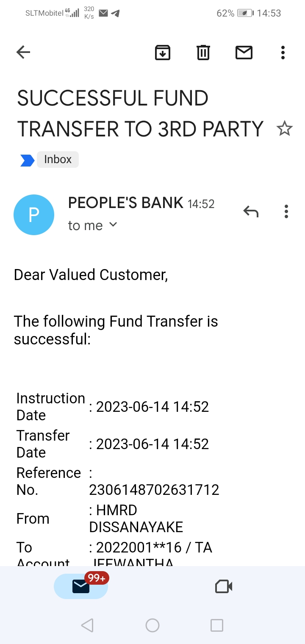Viewport: 305px width, 644px height.
Task: Archive this email
Action: [x=163, y=53]
